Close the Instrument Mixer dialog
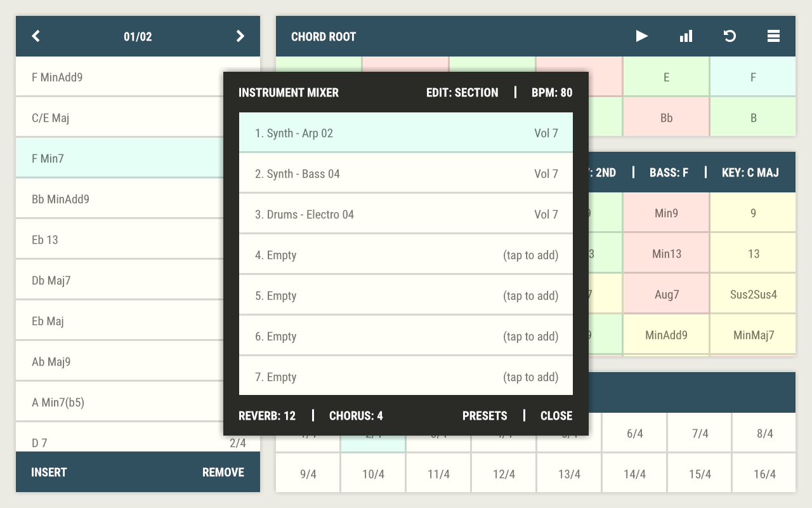The height and width of the screenshot is (508, 812). 556,416
